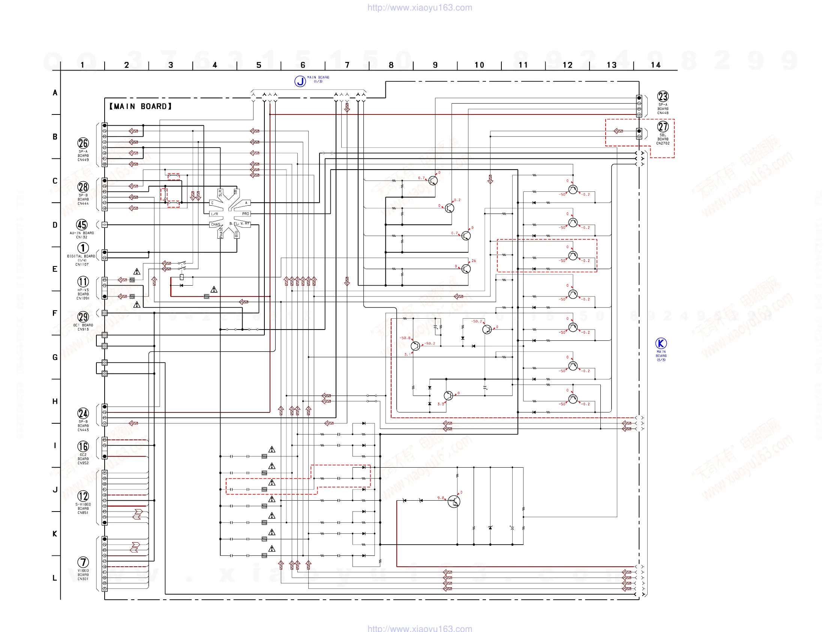
Task: Select circled 23 SP-A board connector
Action: (663, 96)
